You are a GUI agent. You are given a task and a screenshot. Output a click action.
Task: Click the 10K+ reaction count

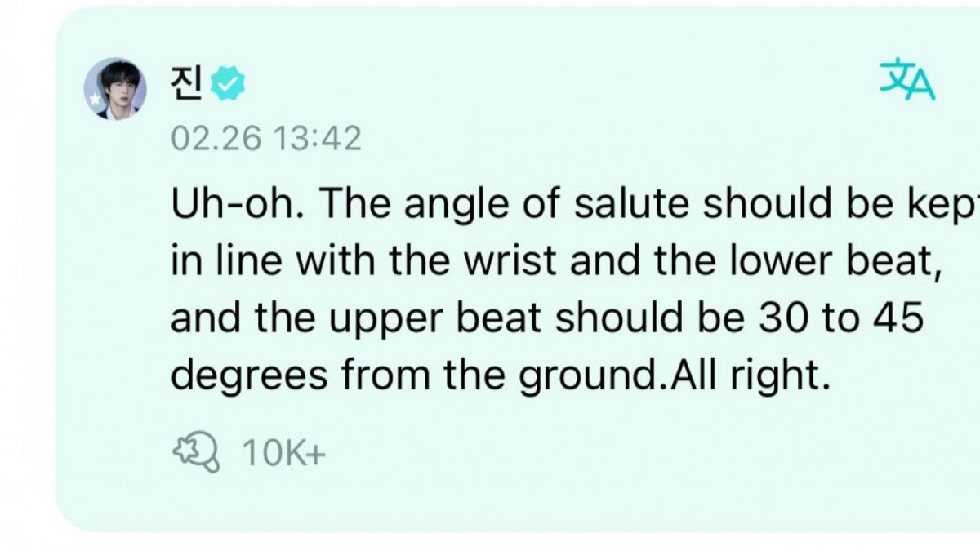[283, 454]
